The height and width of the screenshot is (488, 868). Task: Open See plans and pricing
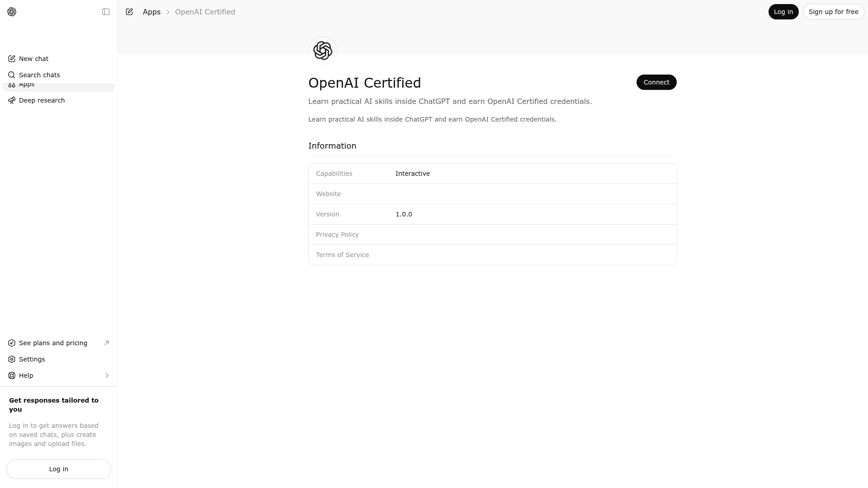point(59,343)
